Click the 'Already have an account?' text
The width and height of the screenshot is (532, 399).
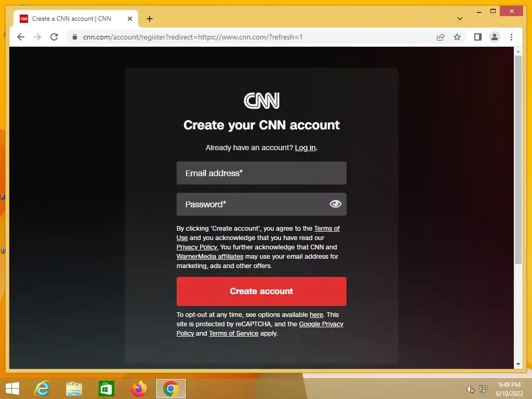coord(249,148)
